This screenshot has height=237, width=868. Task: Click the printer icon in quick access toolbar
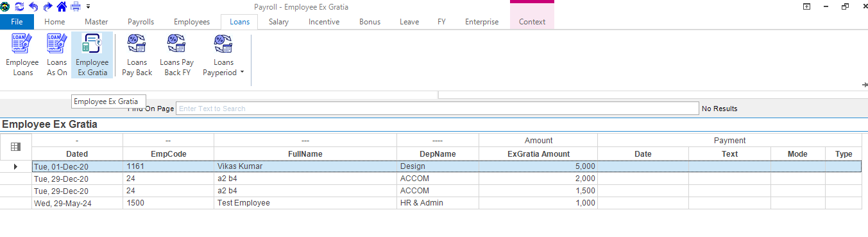click(76, 6)
